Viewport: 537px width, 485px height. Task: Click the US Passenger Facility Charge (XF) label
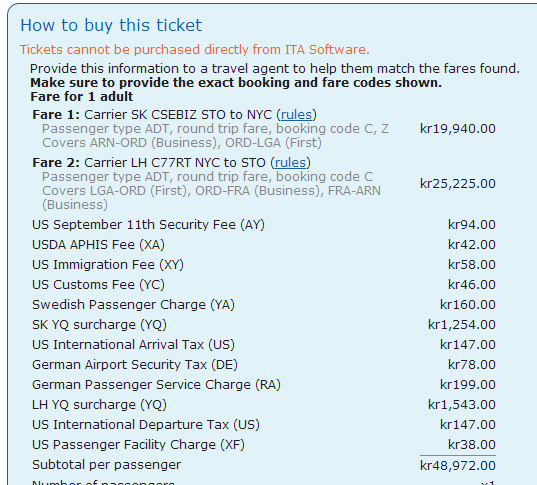point(138,445)
